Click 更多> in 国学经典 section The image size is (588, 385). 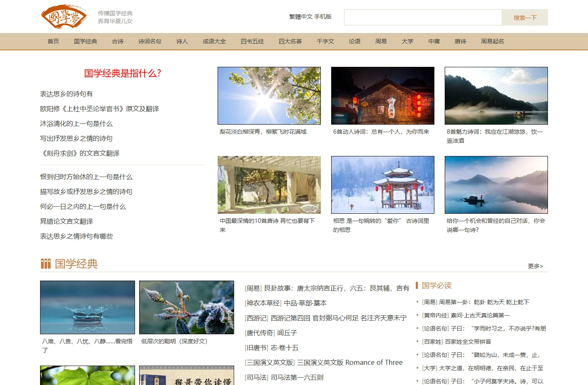[536, 266]
